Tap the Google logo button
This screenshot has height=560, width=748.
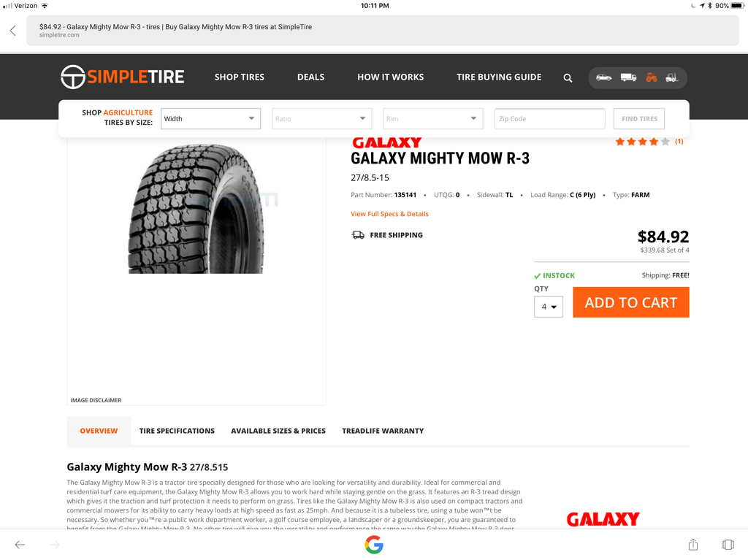[374, 544]
